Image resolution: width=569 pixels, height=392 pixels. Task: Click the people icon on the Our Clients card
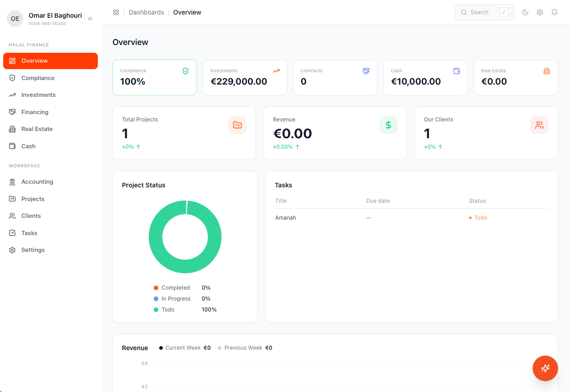tap(539, 125)
